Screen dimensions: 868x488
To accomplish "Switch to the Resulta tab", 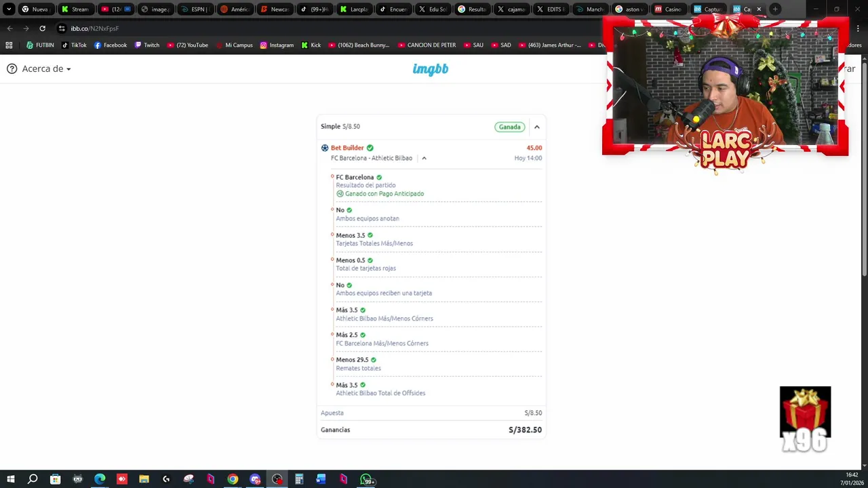I will [472, 9].
